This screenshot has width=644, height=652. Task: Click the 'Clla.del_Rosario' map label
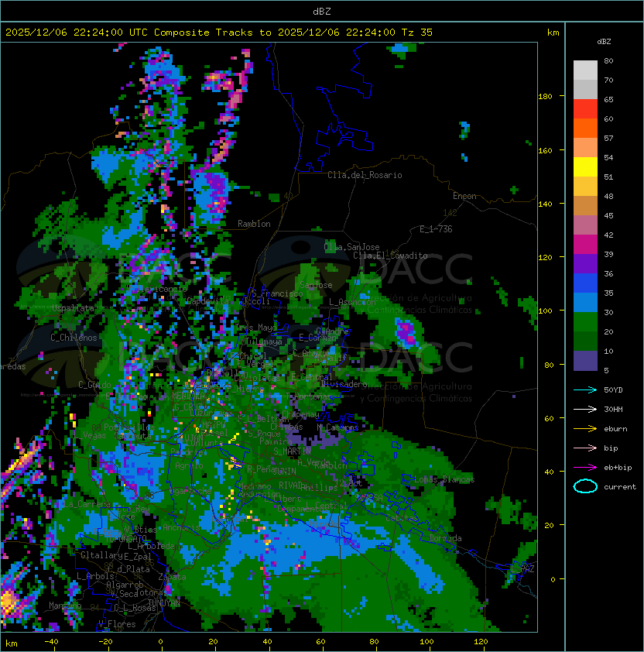[365, 175]
